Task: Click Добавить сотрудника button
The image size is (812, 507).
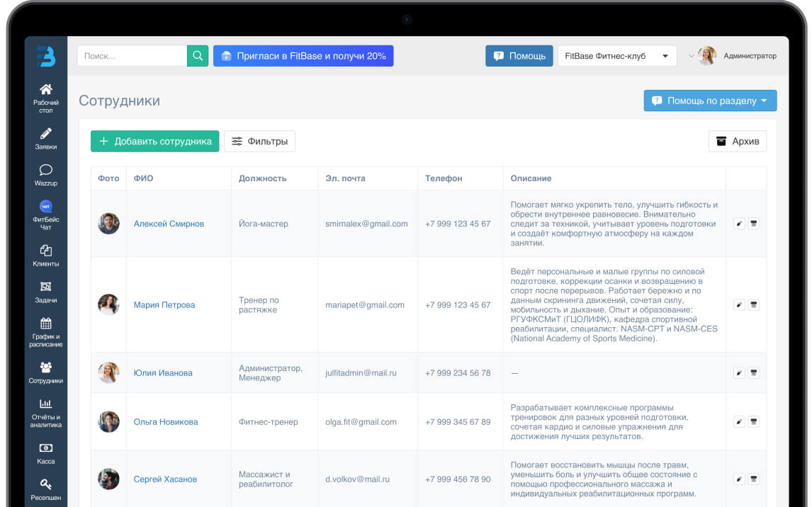Action: click(155, 141)
